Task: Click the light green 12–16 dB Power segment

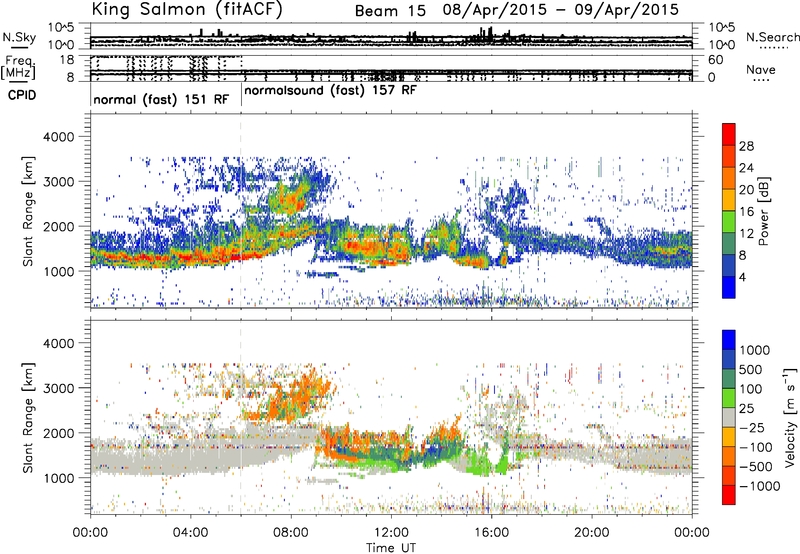Action: (x=729, y=222)
